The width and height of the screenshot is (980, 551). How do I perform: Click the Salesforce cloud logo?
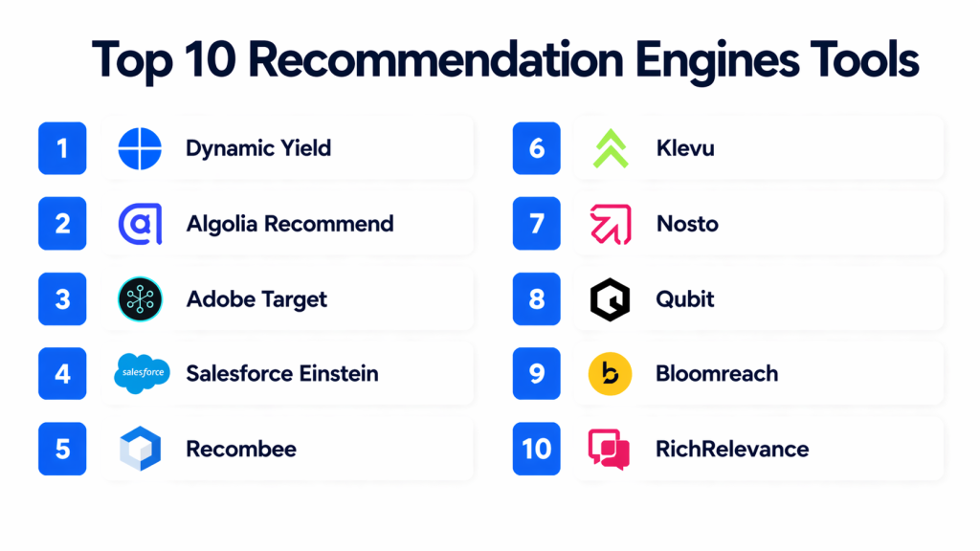(141, 373)
